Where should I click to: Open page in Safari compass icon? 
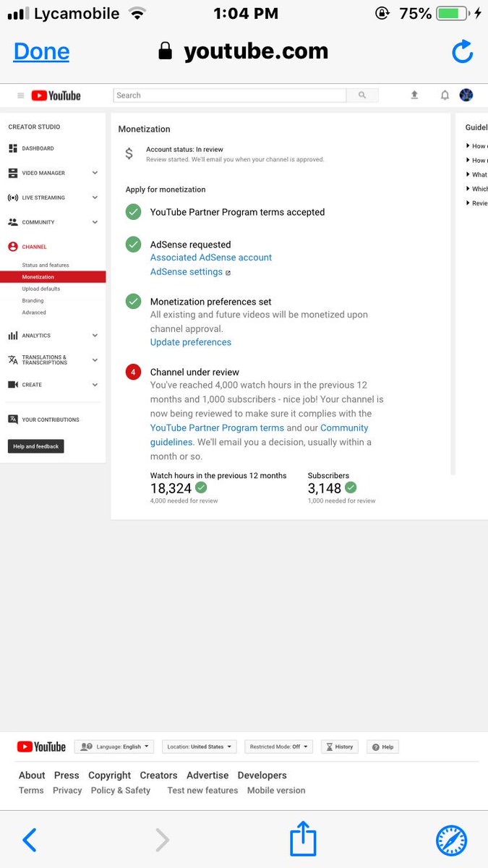coord(452,841)
